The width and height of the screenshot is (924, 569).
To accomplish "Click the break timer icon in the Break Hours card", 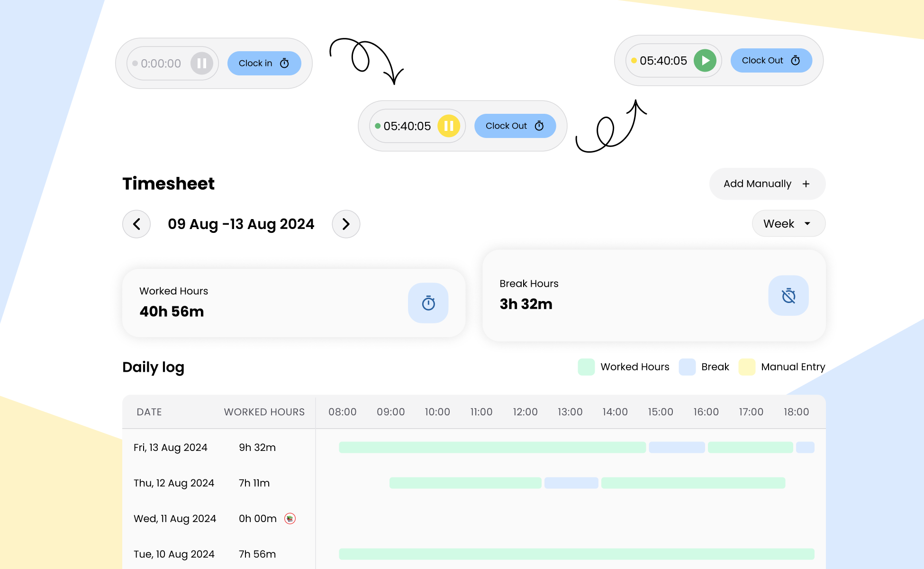I will pos(788,295).
